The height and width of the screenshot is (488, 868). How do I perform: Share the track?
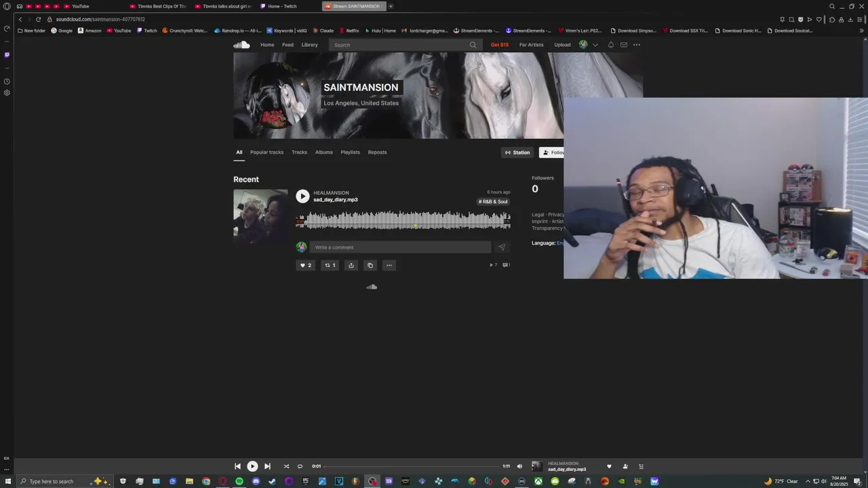point(351,265)
